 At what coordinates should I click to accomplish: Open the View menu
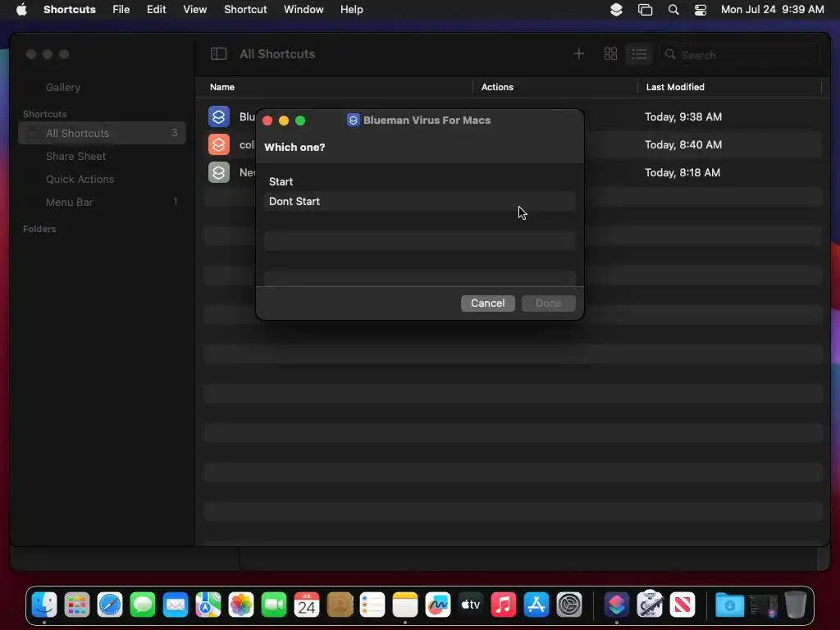tap(195, 10)
